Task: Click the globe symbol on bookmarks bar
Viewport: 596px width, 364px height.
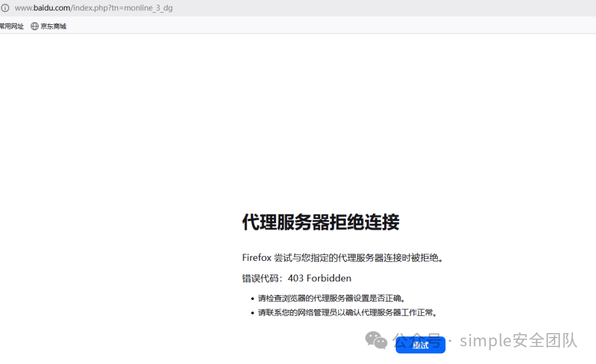Action: click(x=34, y=26)
